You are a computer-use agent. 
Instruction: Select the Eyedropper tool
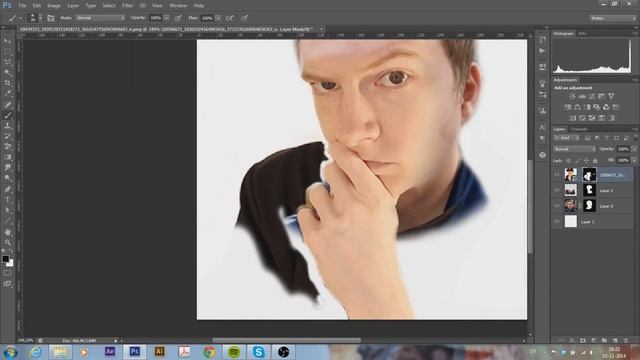(7, 94)
